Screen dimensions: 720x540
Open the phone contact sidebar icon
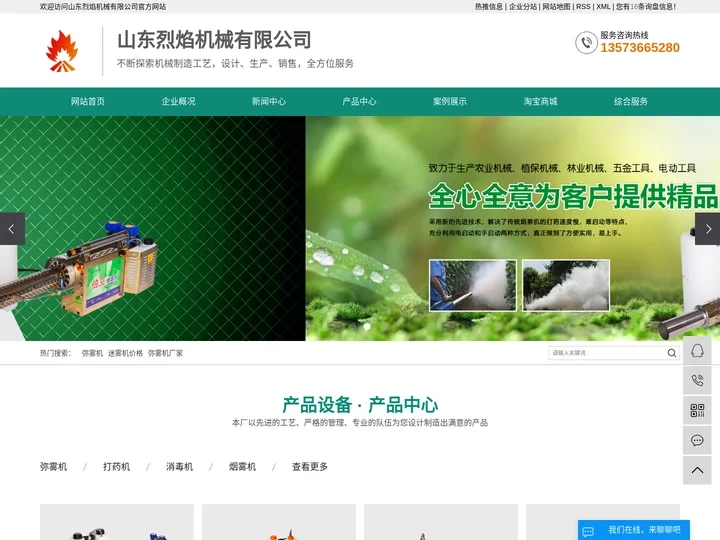(x=697, y=380)
